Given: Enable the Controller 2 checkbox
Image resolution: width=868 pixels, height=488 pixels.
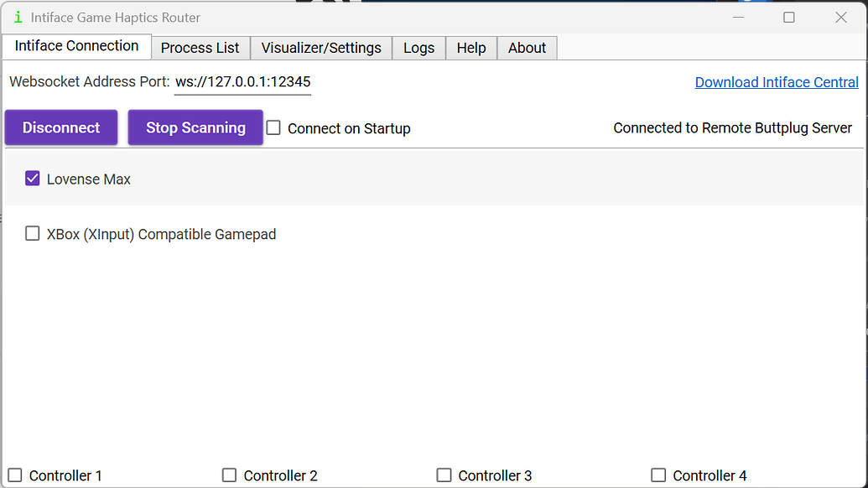Looking at the screenshot, I should tap(230, 475).
